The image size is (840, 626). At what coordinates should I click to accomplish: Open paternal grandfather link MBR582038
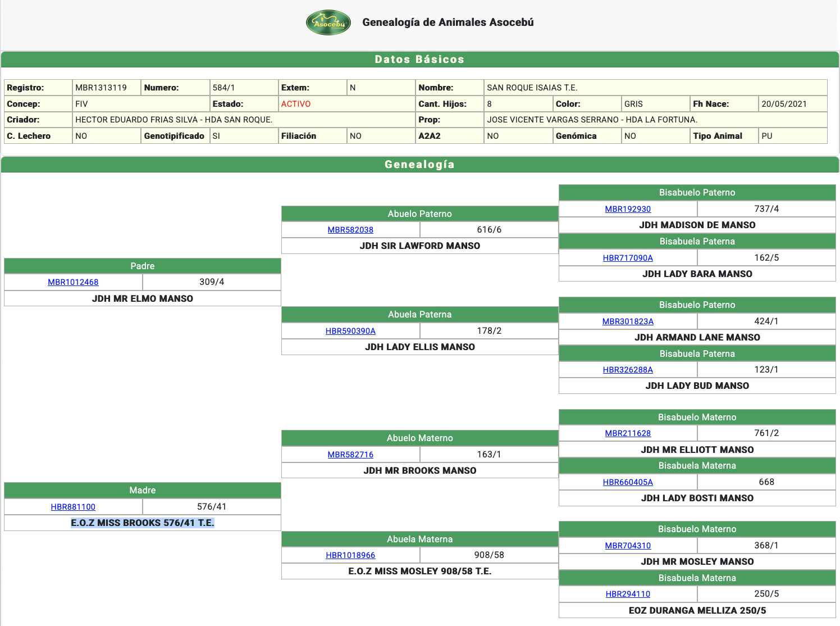click(350, 230)
